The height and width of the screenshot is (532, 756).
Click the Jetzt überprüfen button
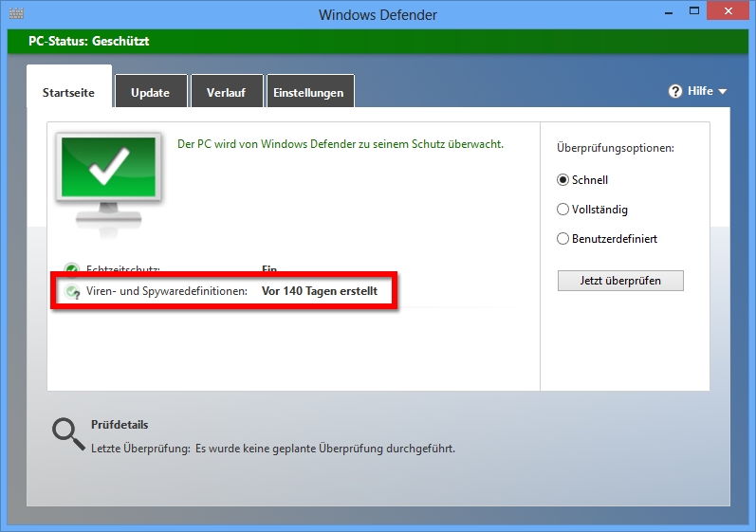620,281
